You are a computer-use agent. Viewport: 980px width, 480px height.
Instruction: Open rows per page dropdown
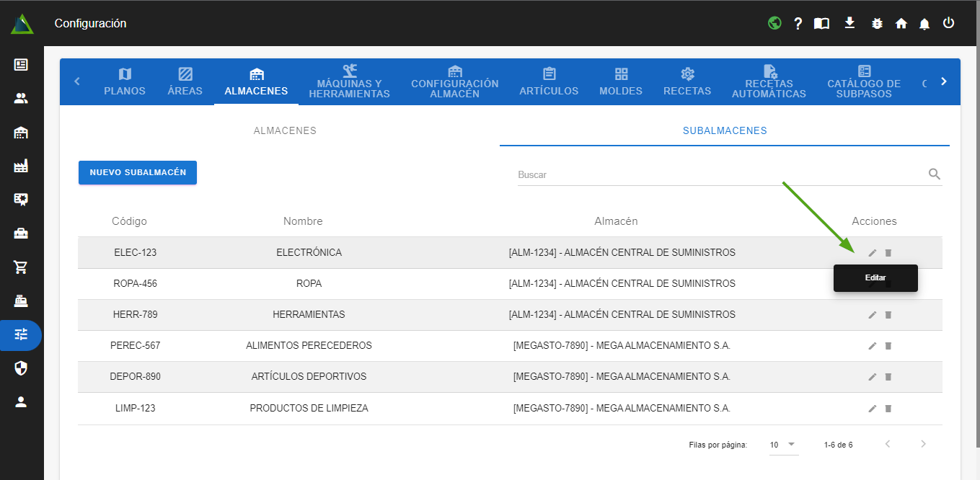tap(783, 445)
